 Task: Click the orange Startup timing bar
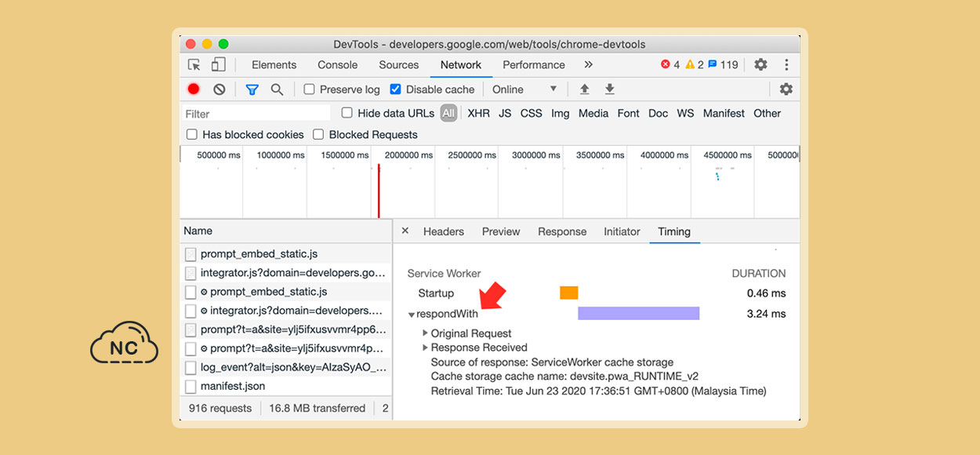coord(568,293)
